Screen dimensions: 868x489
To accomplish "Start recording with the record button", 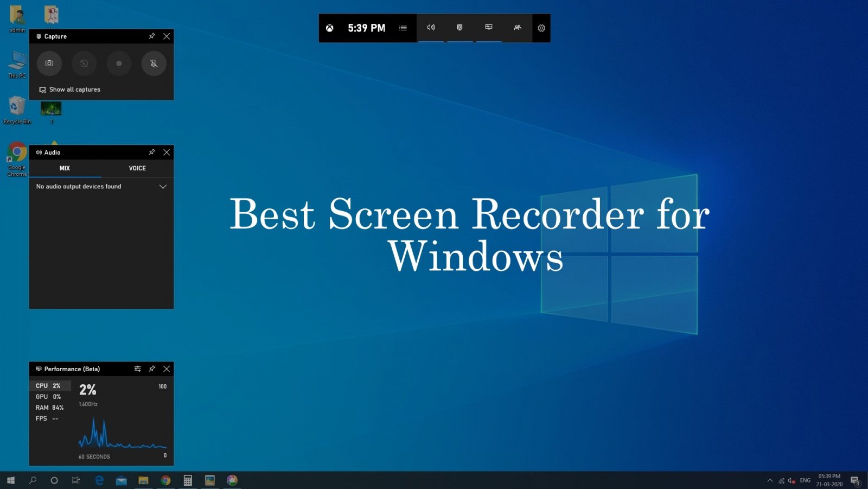I will [x=119, y=63].
